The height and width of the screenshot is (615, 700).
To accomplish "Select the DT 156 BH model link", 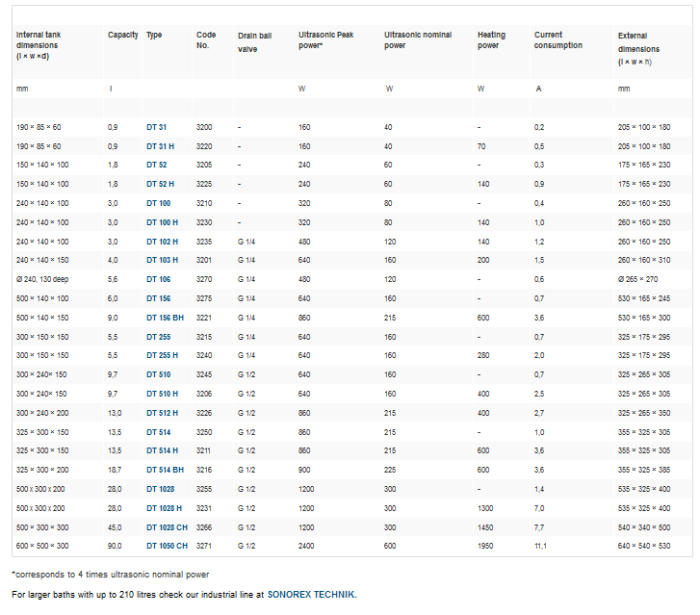I will (164, 317).
